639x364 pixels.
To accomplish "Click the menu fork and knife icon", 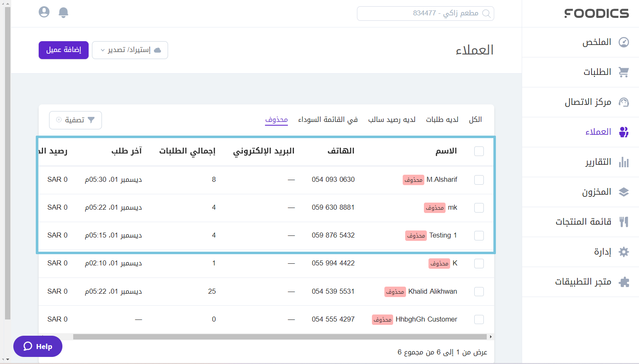I will pyautogui.click(x=624, y=222).
